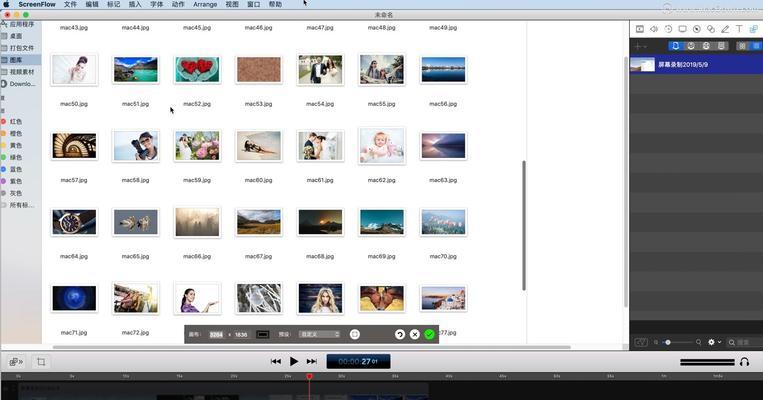The image size is (763, 400).
Task: Select thumbnail above mac71.jpg blue globe
Action: pos(74,298)
